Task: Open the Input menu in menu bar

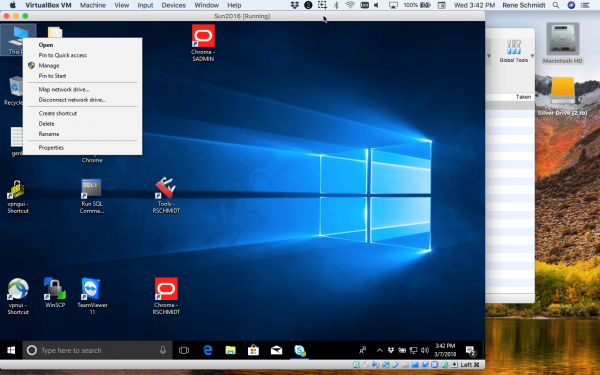Action: 145,5
